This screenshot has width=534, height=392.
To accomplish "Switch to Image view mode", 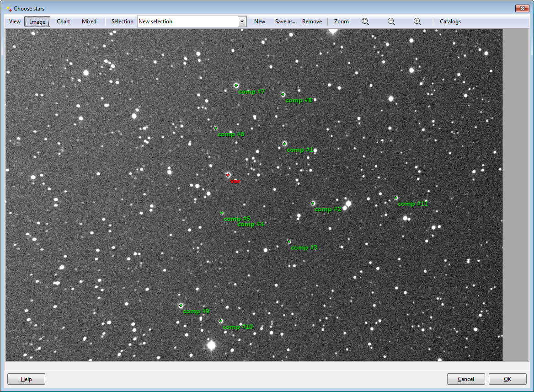I will click(x=37, y=21).
